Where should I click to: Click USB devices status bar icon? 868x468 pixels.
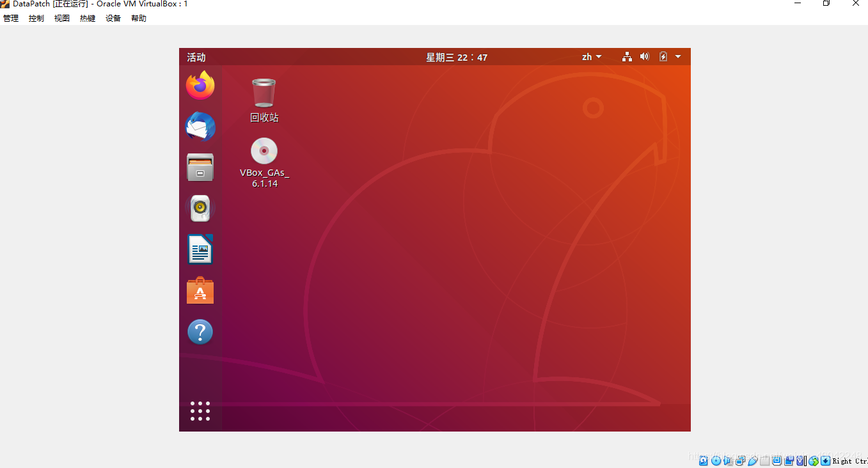(753, 460)
